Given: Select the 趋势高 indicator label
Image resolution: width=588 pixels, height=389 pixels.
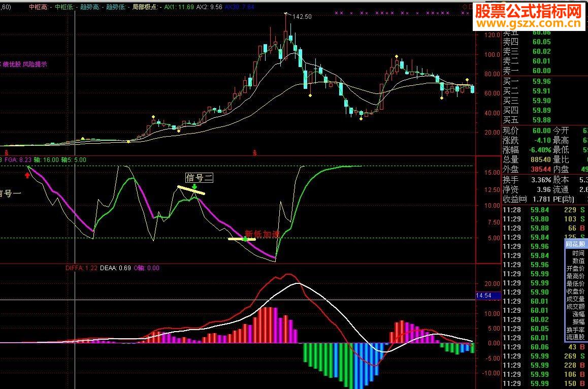Looking at the screenshot, I should click(x=91, y=7).
